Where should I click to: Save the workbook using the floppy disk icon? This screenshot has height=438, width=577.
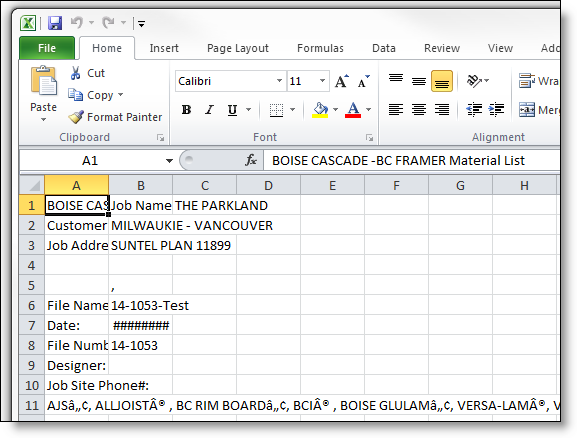click(55, 23)
